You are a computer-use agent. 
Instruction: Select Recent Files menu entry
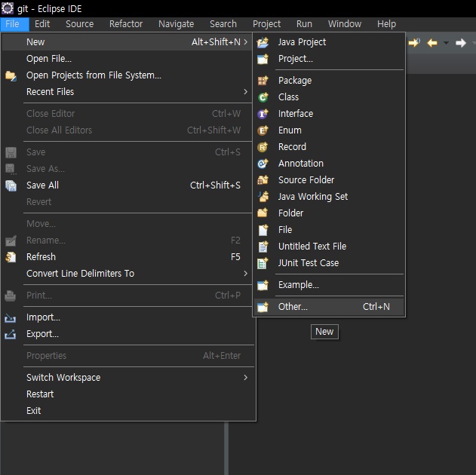coord(127,91)
